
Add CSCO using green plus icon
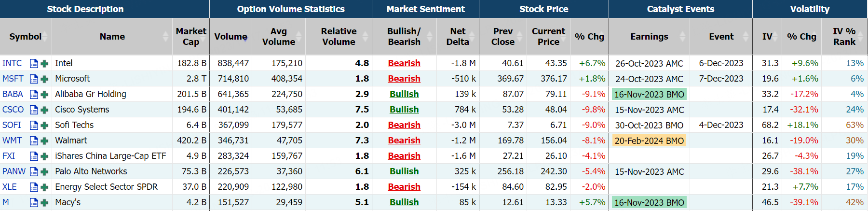(44, 110)
